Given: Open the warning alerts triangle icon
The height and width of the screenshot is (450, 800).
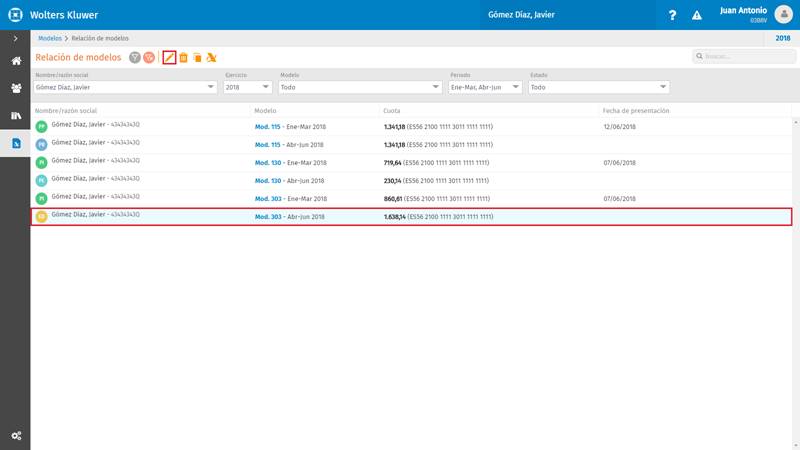Looking at the screenshot, I should coord(696,15).
